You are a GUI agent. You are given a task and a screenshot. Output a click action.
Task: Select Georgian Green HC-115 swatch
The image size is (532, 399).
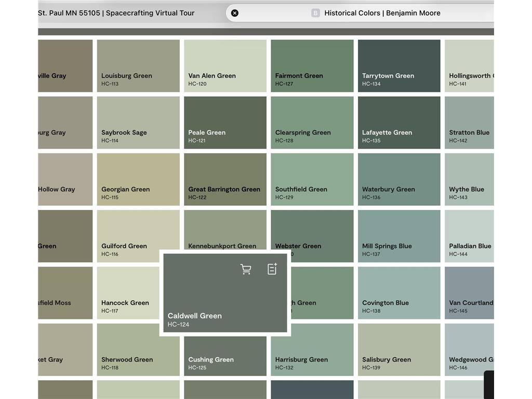click(138, 179)
